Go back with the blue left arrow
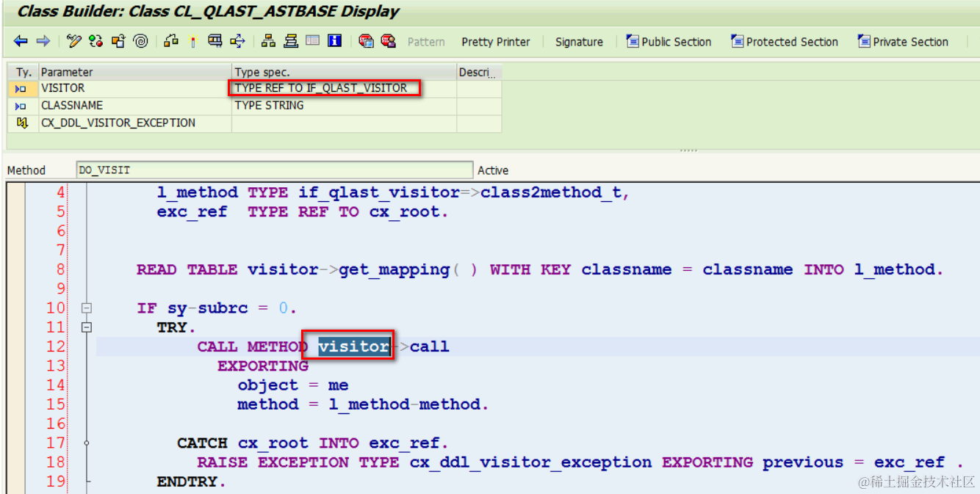The image size is (980, 494). pos(21,41)
